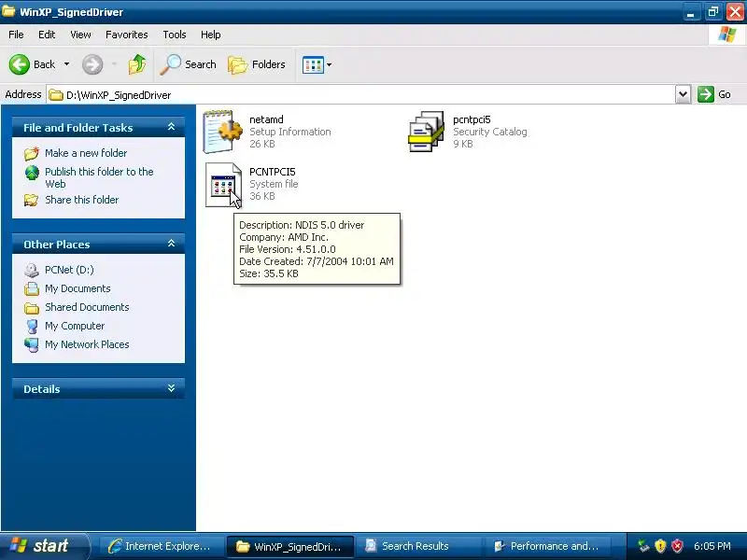Switch to Search Results taskbar button

point(417,546)
